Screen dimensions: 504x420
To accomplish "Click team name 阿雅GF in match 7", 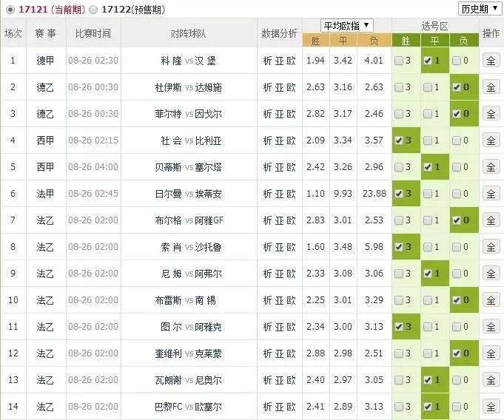I will [209, 220].
